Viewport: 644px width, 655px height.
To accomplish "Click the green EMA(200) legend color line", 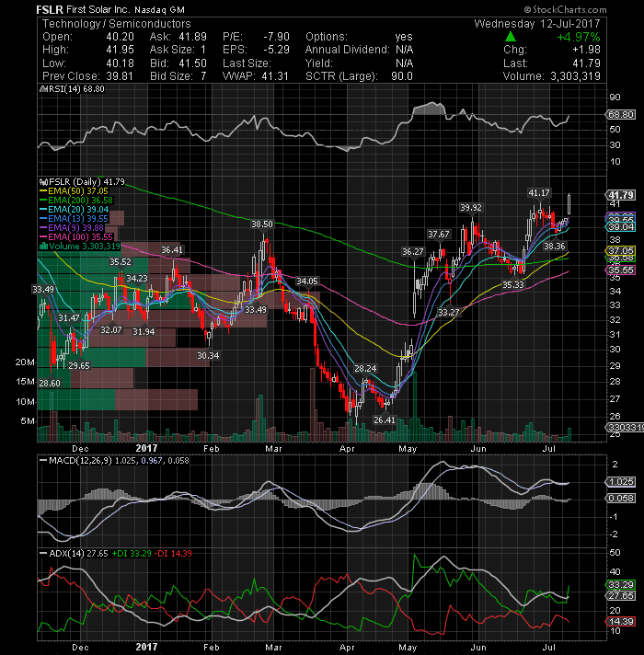I will [43, 201].
